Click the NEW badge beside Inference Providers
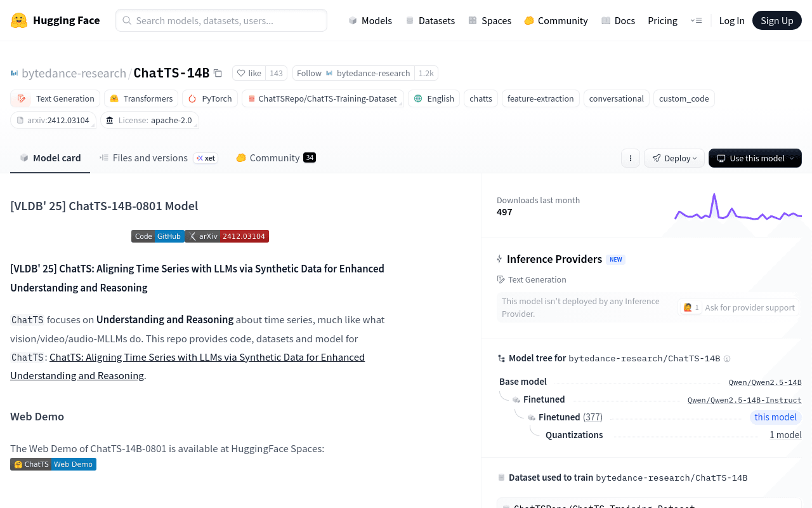812x508 pixels. 616,259
